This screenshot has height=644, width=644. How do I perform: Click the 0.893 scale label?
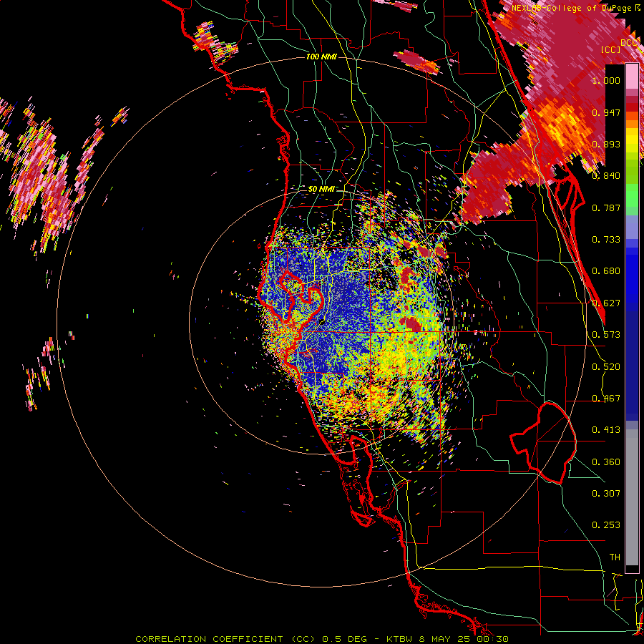(606, 144)
